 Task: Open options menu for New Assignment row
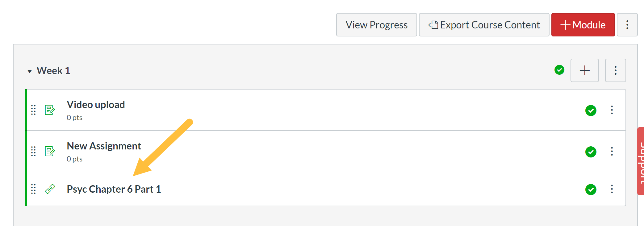pos(612,152)
